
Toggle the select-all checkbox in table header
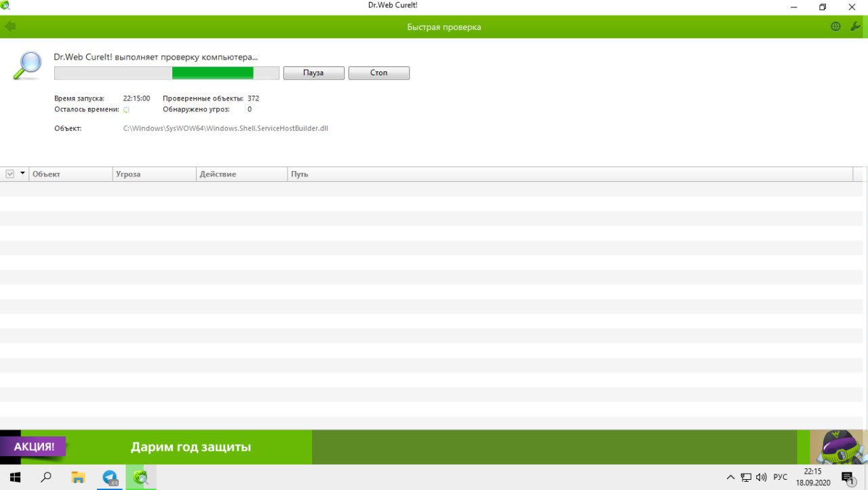coord(10,174)
